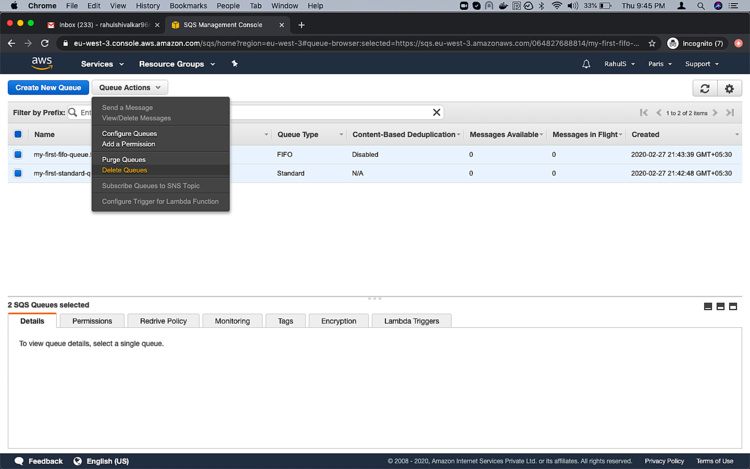
Task: Go to last page of queue list
Action: [x=730, y=113]
